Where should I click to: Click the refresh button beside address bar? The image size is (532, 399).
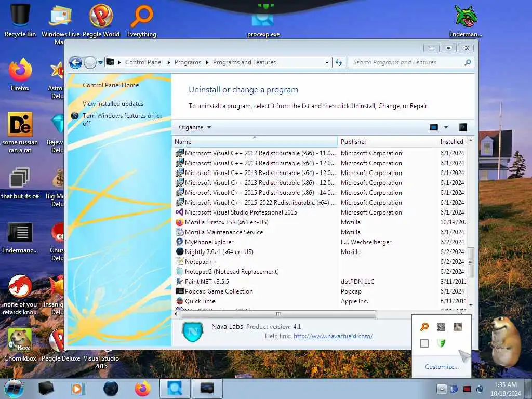pyautogui.click(x=339, y=62)
